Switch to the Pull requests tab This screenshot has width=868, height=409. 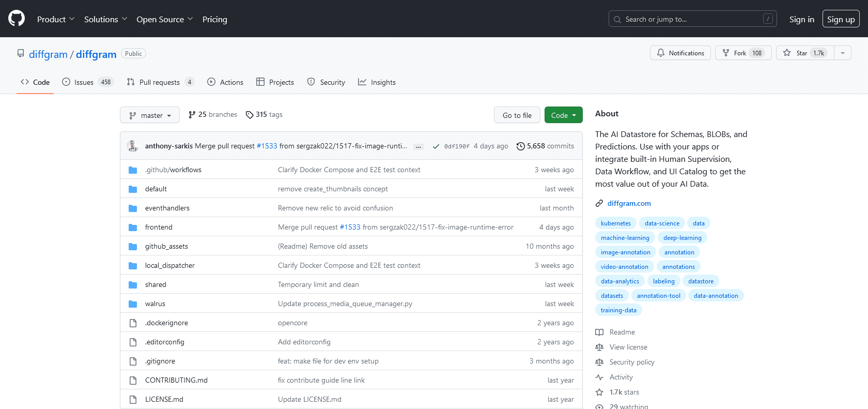(160, 82)
